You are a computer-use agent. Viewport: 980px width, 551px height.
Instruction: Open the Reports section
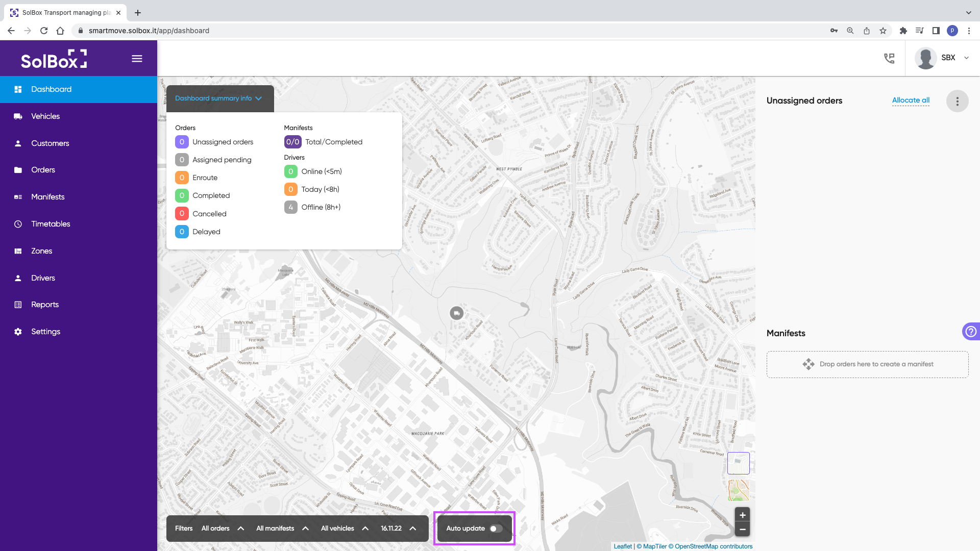click(x=45, y=304)
